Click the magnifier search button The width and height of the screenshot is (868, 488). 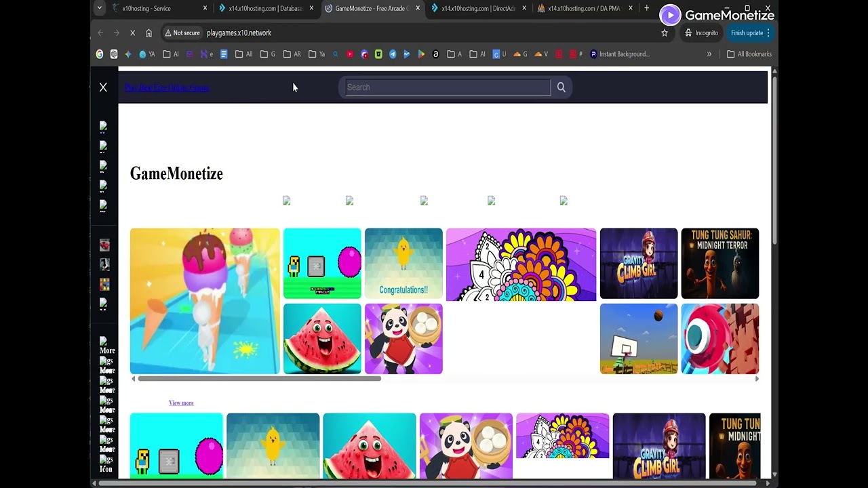(x=561, y=87)
